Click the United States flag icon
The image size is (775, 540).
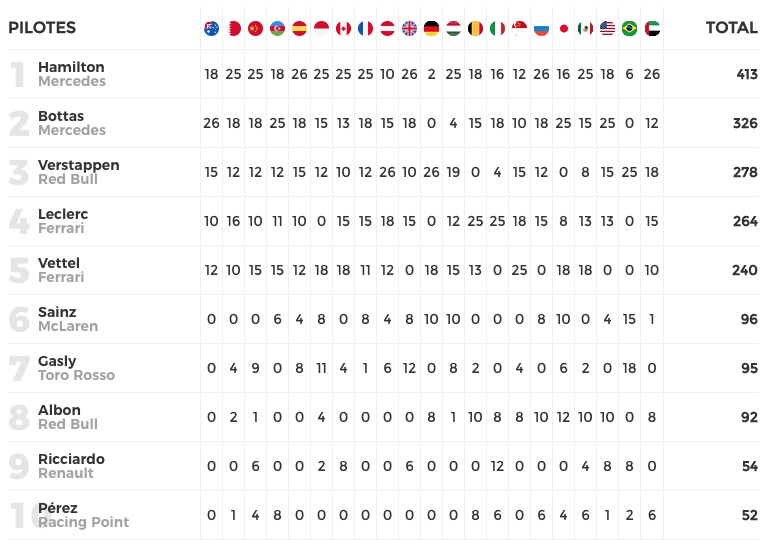607,28
